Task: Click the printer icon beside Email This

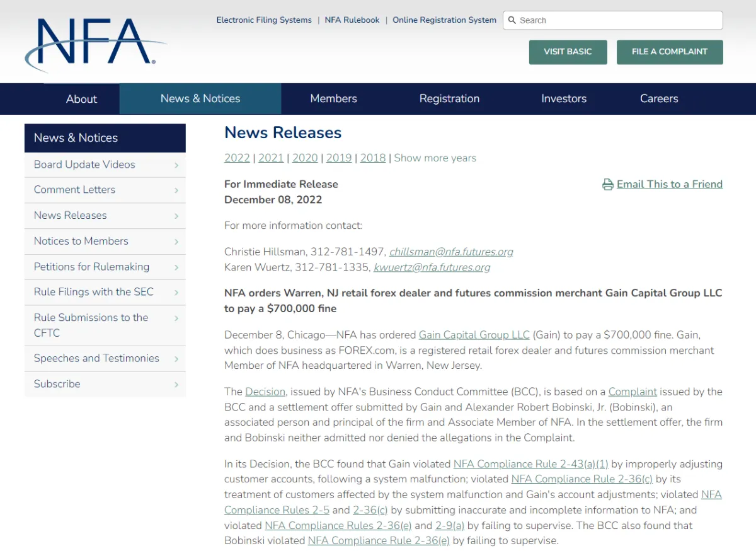Action: click(608, 185)
